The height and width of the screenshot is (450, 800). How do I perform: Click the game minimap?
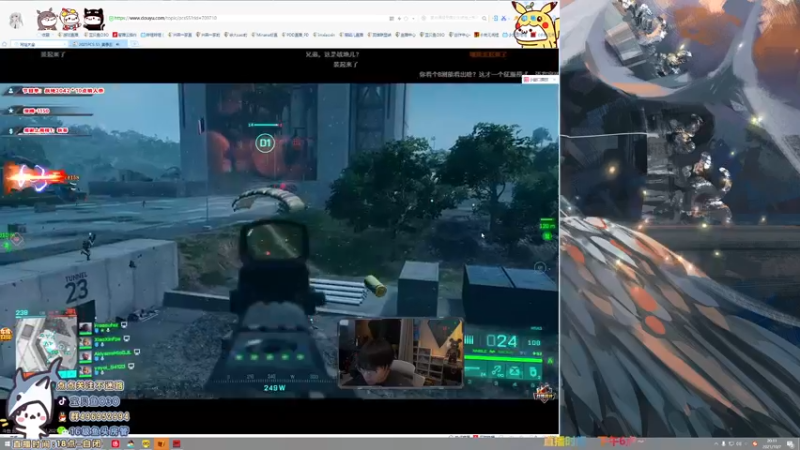tap(46, 343)
